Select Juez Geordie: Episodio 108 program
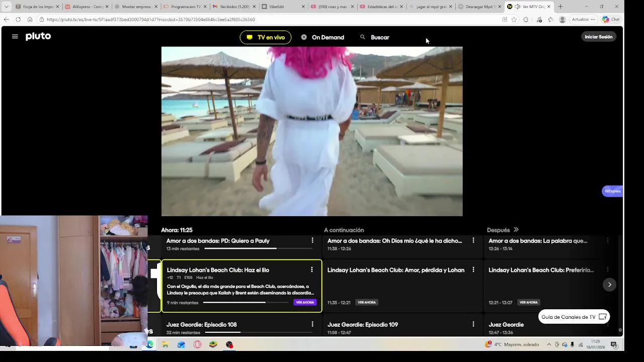This screenshot has height=362, width=644. pyautogui.click(x=201, y=325)
